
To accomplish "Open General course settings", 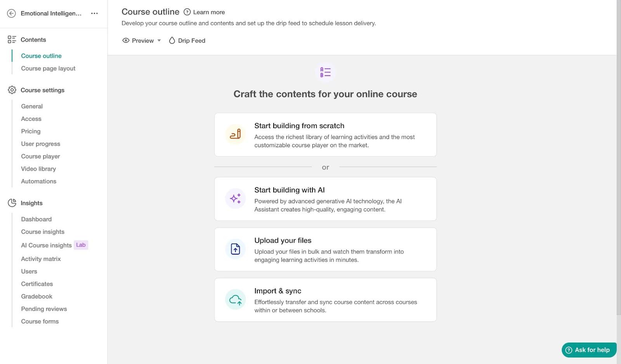I will click(32, 106).
